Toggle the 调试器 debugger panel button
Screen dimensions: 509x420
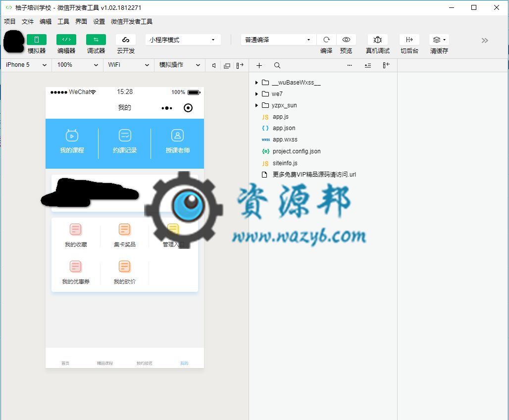[x=96, y=40]
